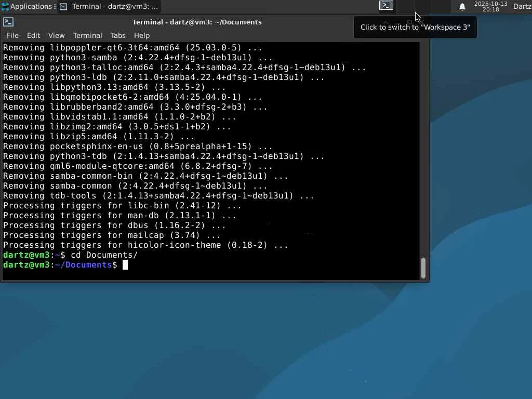Click the '~/Documents' path in the prompt
Screen dimensions: 532x399
tap(84, 264)
